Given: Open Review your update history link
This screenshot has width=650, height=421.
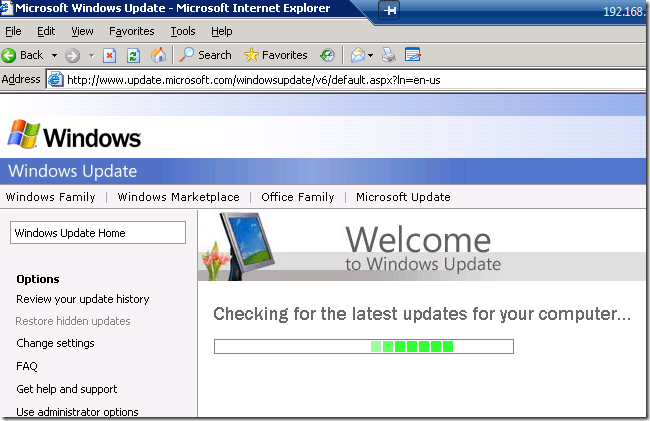Looking at the screenshot, I should (83, 299).
